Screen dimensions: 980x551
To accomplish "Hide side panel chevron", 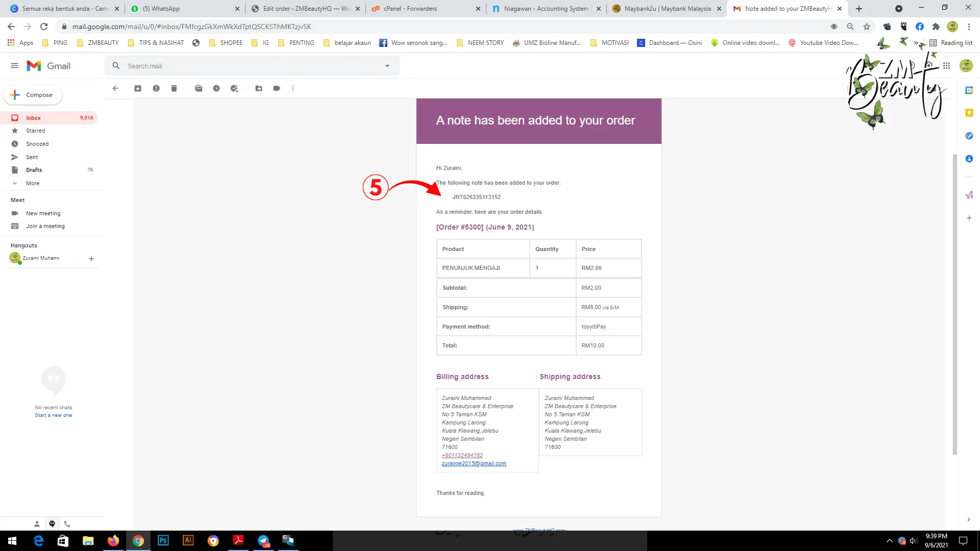I will [x=969, y=519].
